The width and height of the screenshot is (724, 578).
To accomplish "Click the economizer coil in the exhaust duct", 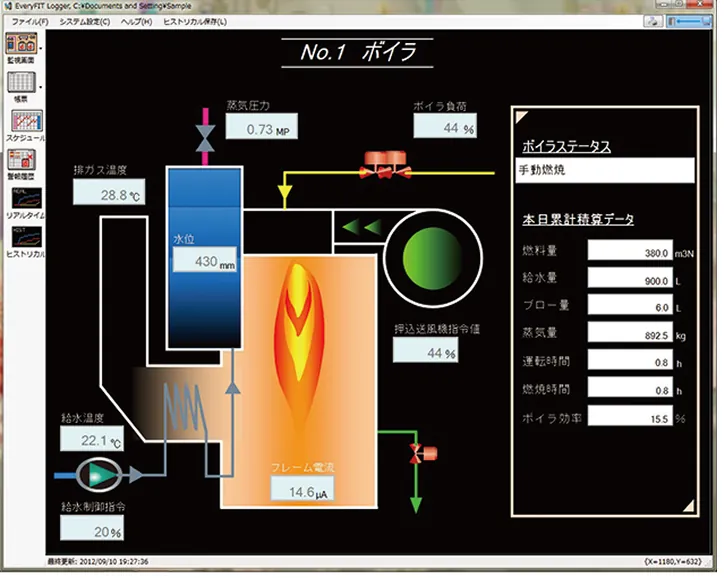I will point(185,407).
